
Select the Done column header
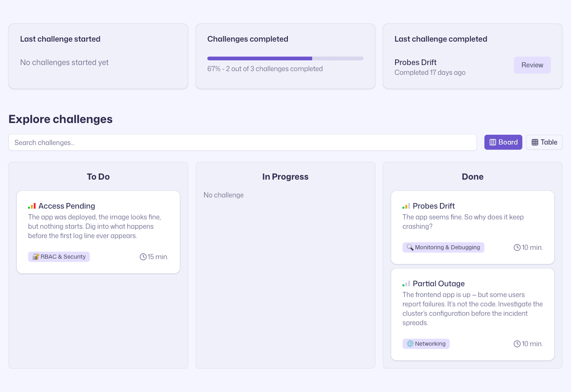pos(472,177)
